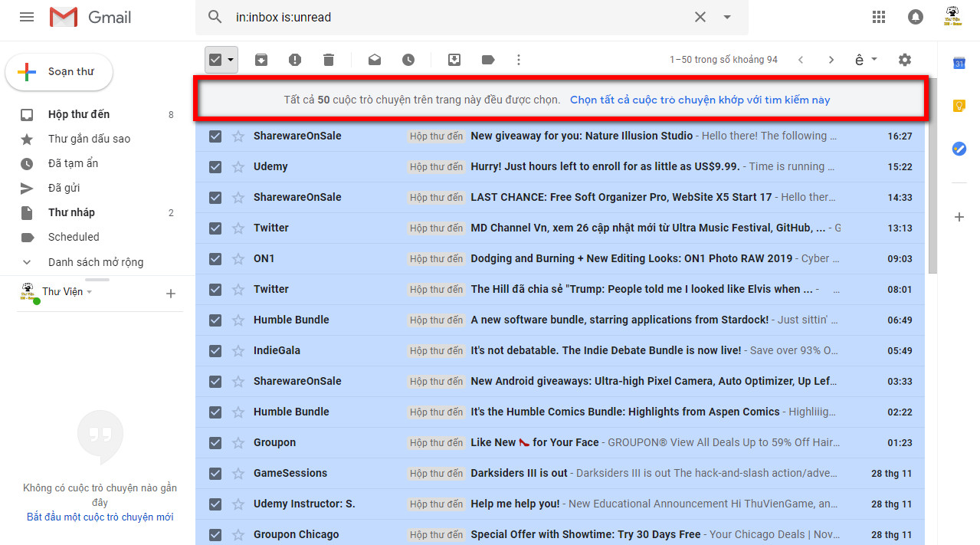The image size is (980, 545).
Task: Clear the search query with the X
Action: click(700, 16)
